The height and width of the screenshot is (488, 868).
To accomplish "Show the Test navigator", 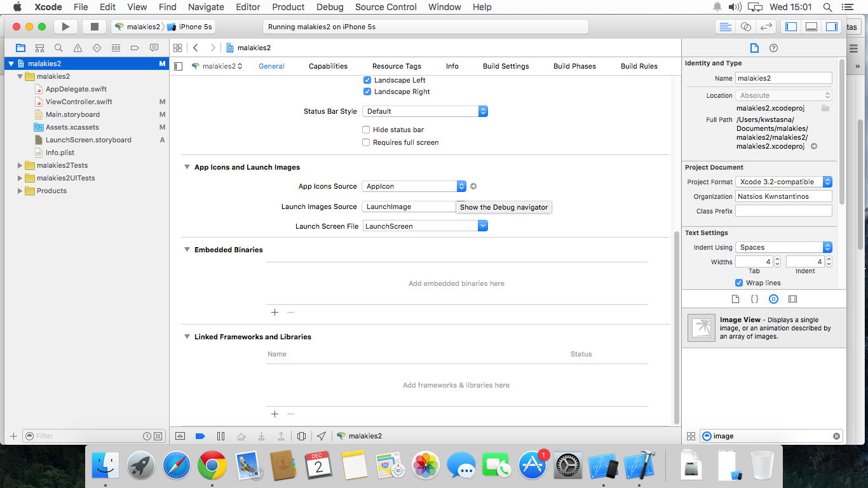I will point(97,48).
